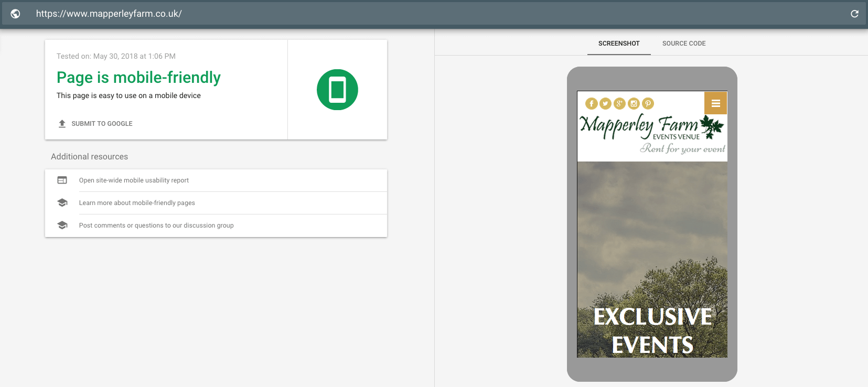Image resolution: width=868 pixels, height=387 pixels.
Task: Click the Submit to Google button
Action: coord(95,124)
